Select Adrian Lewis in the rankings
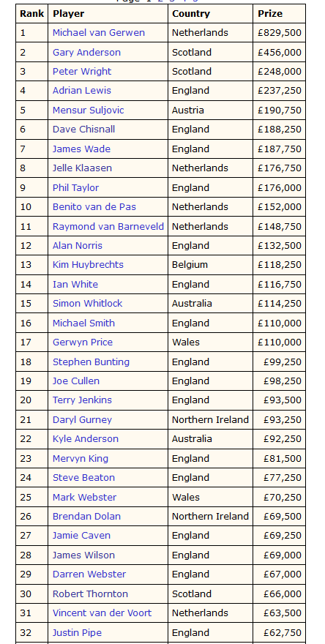Image resolution: width=325 pixels, height=644 pixels. coord(82,90)
